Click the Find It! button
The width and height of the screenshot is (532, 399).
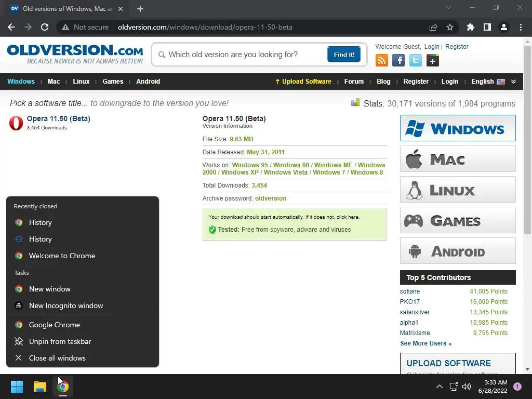point(344,54)
